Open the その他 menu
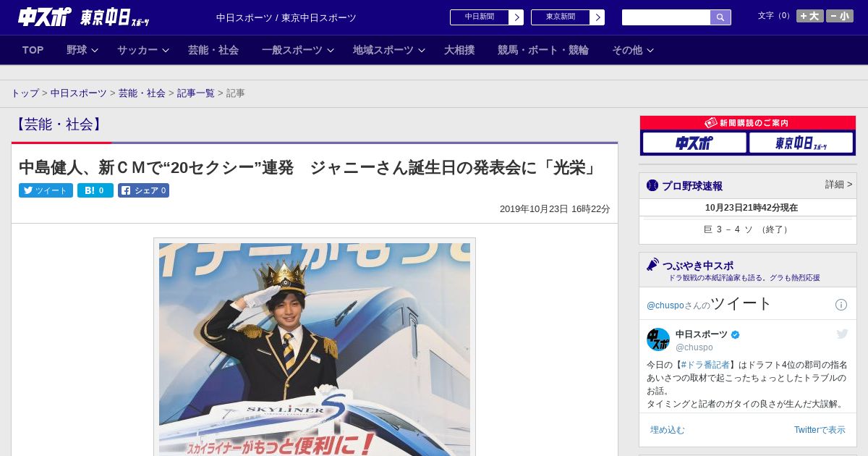Image resolution: width=868 pixels, height=456 pixels. (627, 50)
